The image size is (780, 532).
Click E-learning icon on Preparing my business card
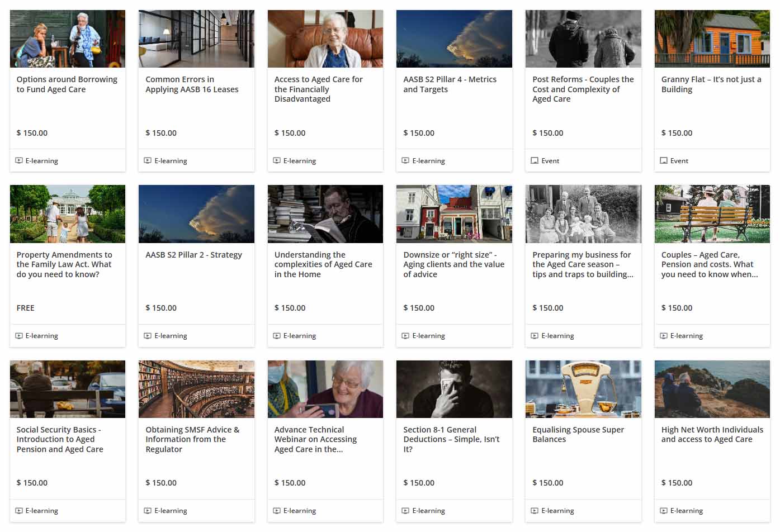[x=535, y=336]
